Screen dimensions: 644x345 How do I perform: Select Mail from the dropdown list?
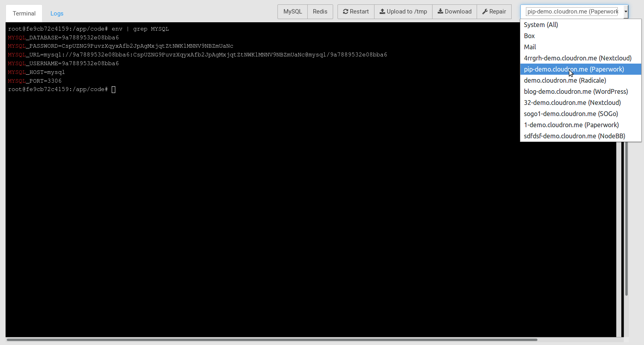530,47
